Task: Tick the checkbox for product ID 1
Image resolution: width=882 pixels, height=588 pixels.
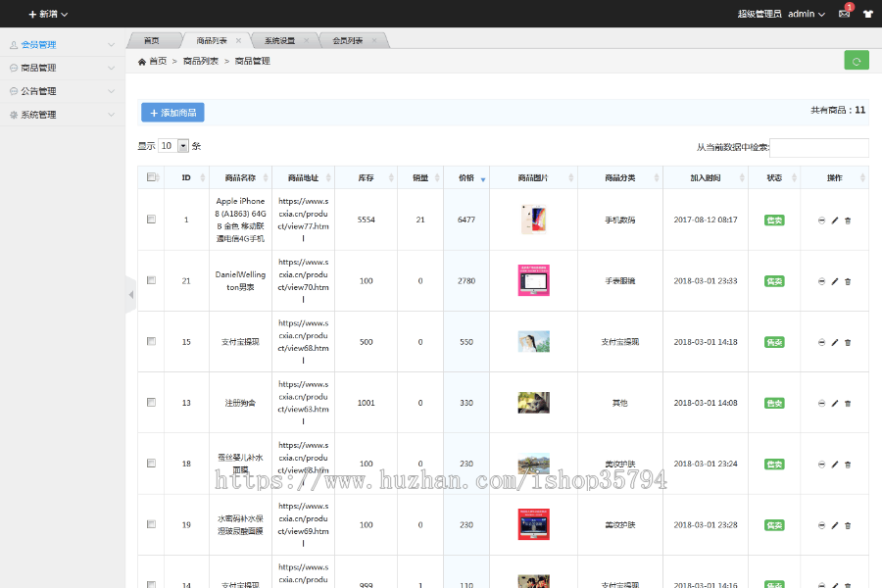Action: coord(151,220)
